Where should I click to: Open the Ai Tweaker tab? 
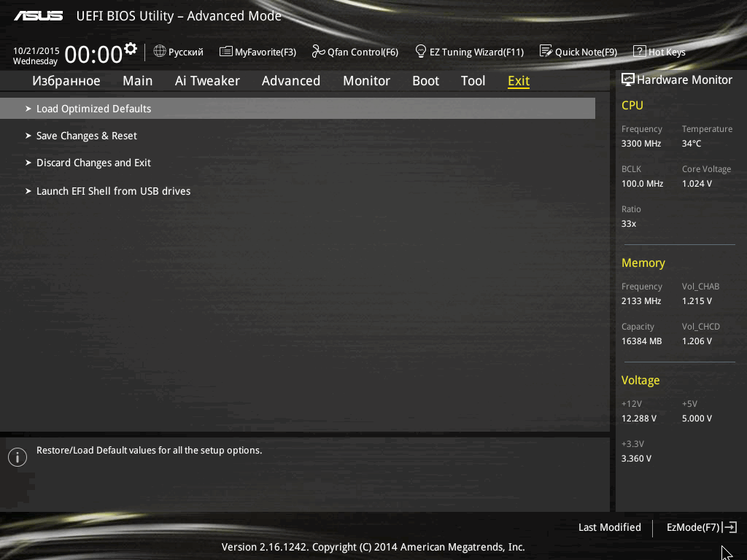point(207,81)
